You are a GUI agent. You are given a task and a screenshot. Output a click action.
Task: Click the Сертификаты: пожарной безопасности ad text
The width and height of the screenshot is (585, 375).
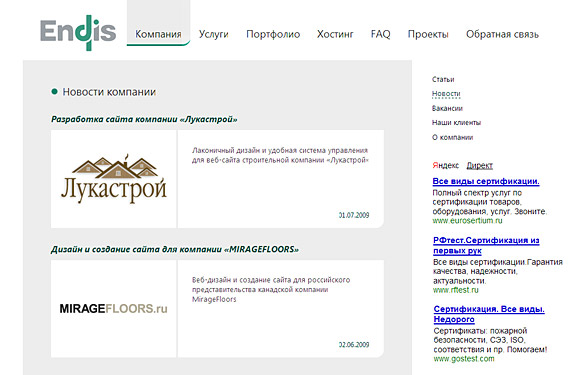tap(490, 340)
